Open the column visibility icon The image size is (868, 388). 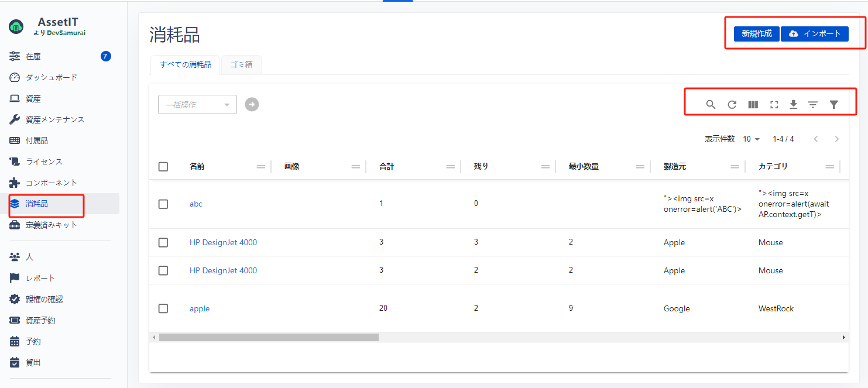[x=753, y=105]
